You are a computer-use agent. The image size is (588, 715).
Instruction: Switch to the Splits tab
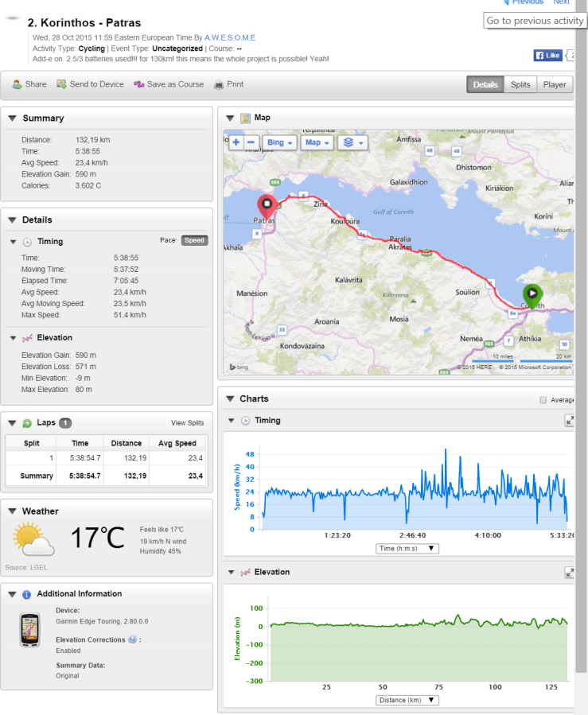coord(520,84)
